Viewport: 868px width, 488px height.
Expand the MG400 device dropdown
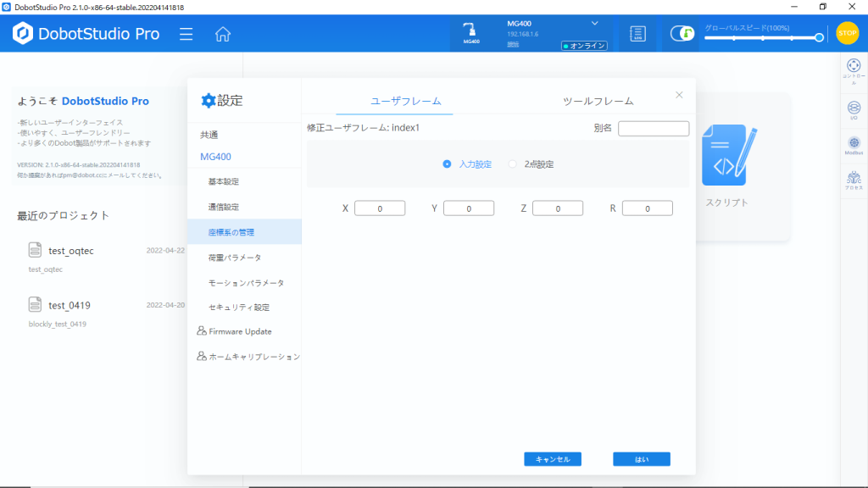(x=594, y=23)
